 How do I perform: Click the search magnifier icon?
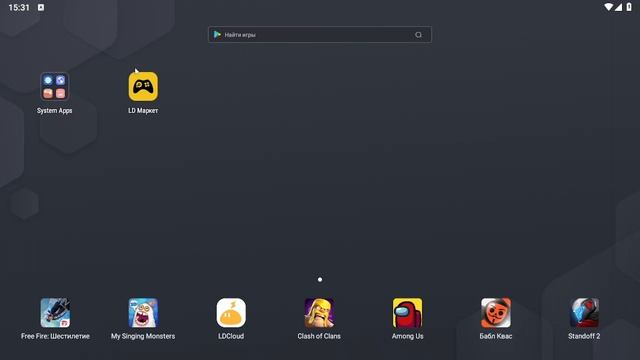[x=418, y=35]
